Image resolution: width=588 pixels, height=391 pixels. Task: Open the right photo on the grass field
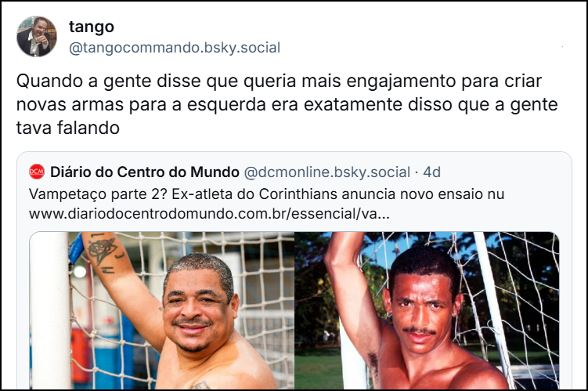(427, 310)
